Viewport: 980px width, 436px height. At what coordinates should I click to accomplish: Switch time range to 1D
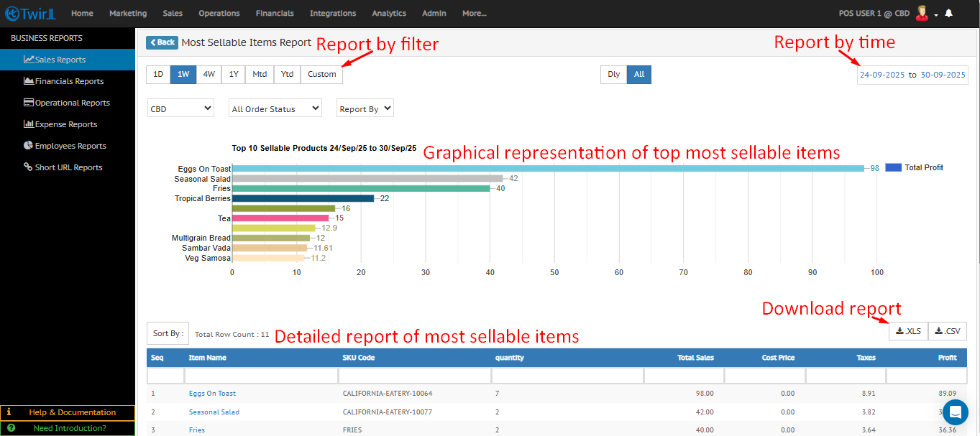158,74
